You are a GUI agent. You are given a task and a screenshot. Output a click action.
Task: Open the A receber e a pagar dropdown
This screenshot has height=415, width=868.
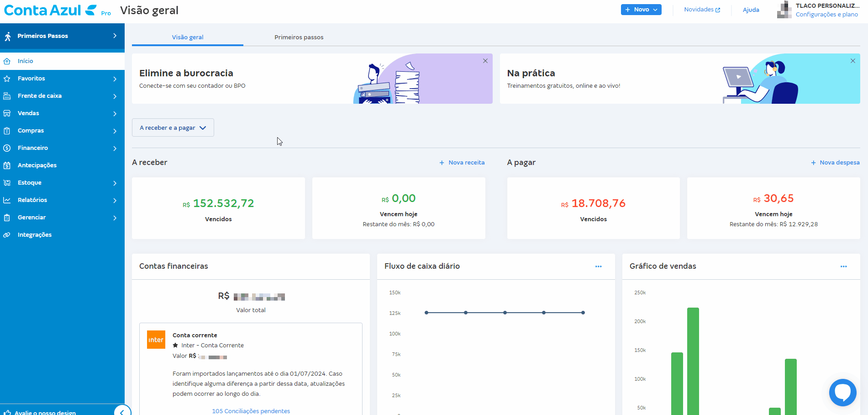pos(173,128)
